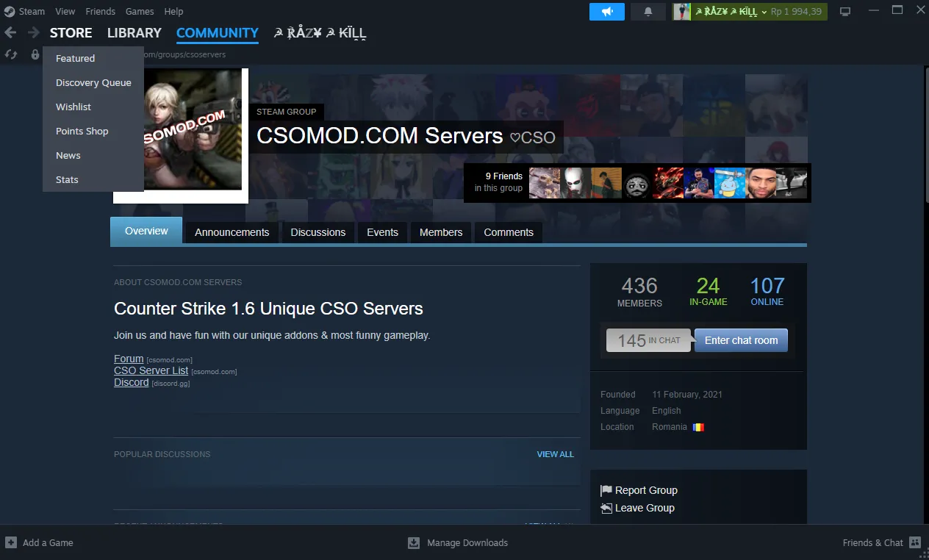Click the 145 IN CHAT counter

click(648, 340)
